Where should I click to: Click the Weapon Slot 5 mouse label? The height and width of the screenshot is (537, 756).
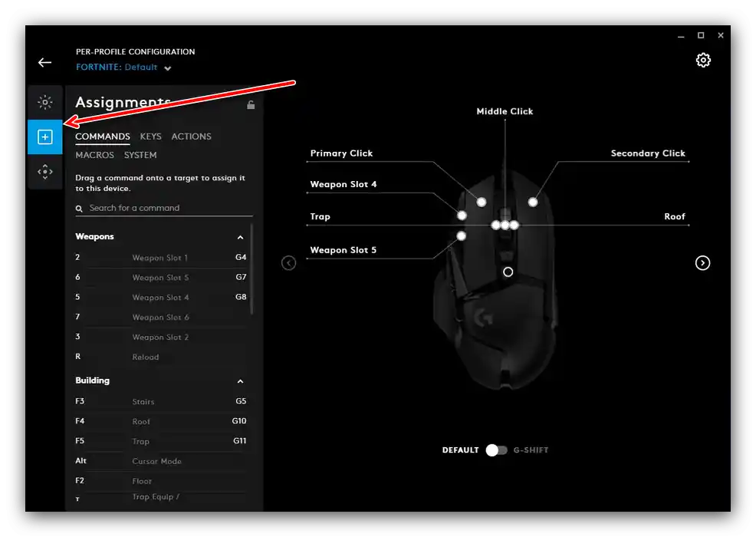[343, 250]
